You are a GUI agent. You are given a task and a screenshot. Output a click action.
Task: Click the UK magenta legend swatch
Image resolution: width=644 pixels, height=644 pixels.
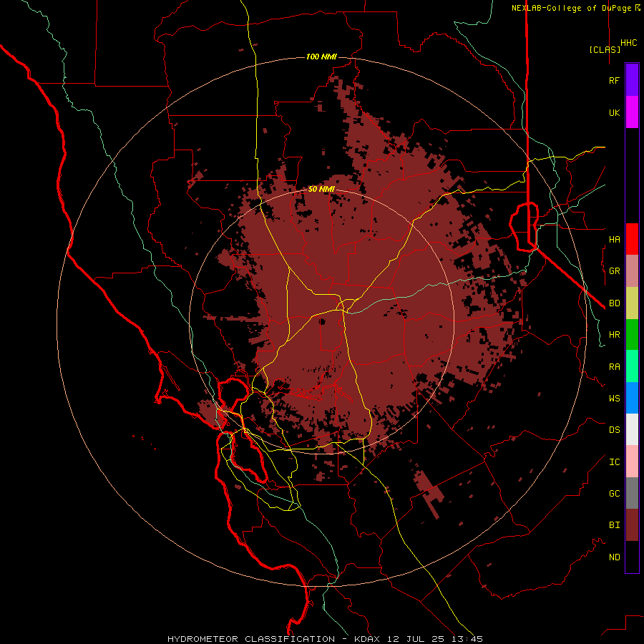point(632,112)
